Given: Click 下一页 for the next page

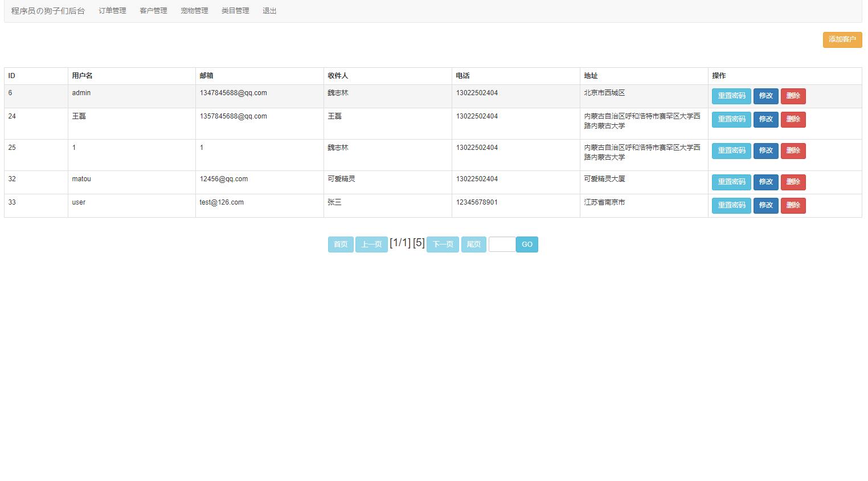Looking at the screenshot, I should pyautogui.click(x=442, y=244).
